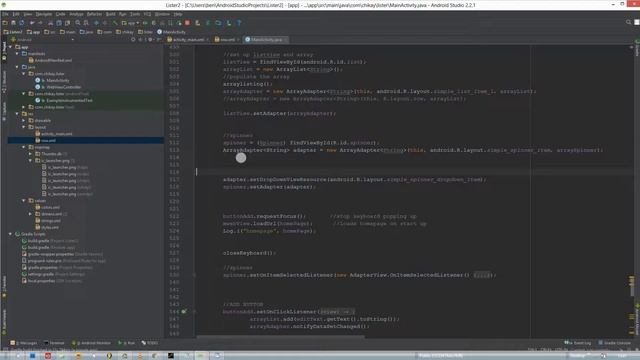This screenshot has height=360, width=640.
Task: Click the Help question mark toolbar icon
Action: 239,23
